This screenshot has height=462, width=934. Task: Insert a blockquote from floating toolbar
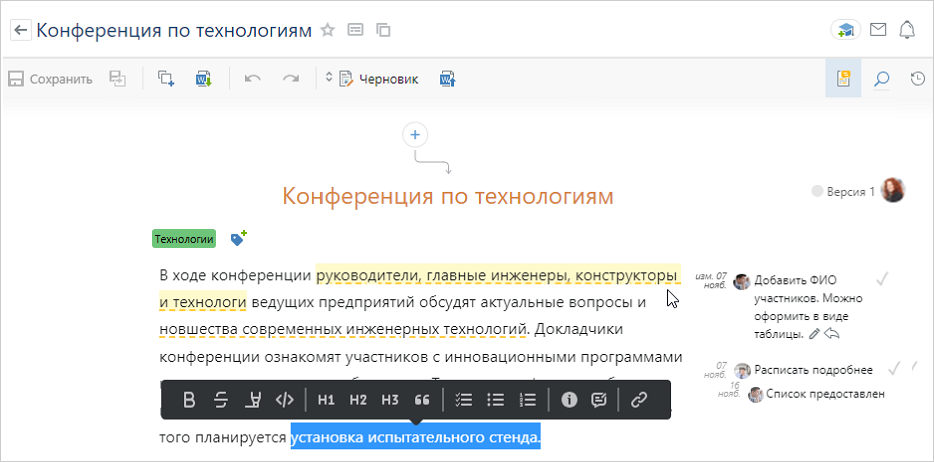[422, 400]
